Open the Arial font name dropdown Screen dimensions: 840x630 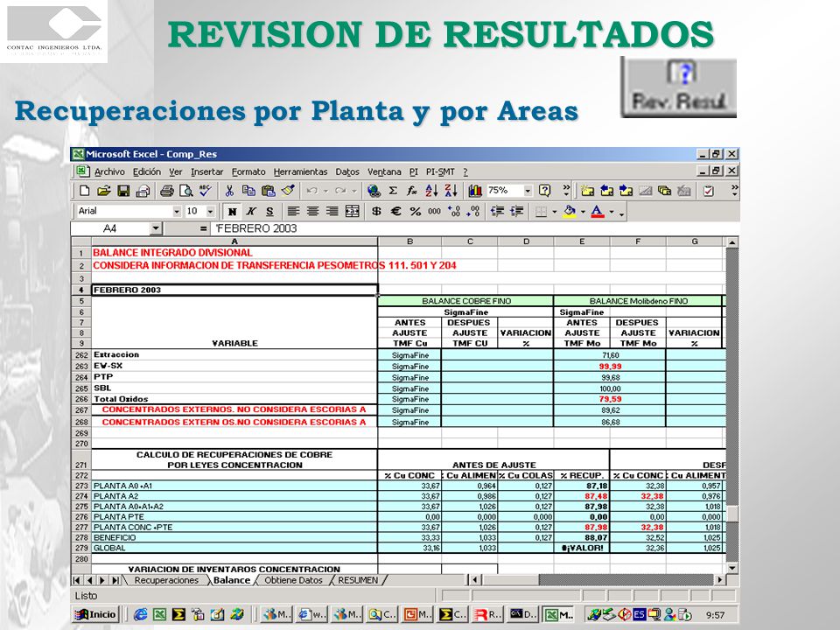(x=176, y=211)
